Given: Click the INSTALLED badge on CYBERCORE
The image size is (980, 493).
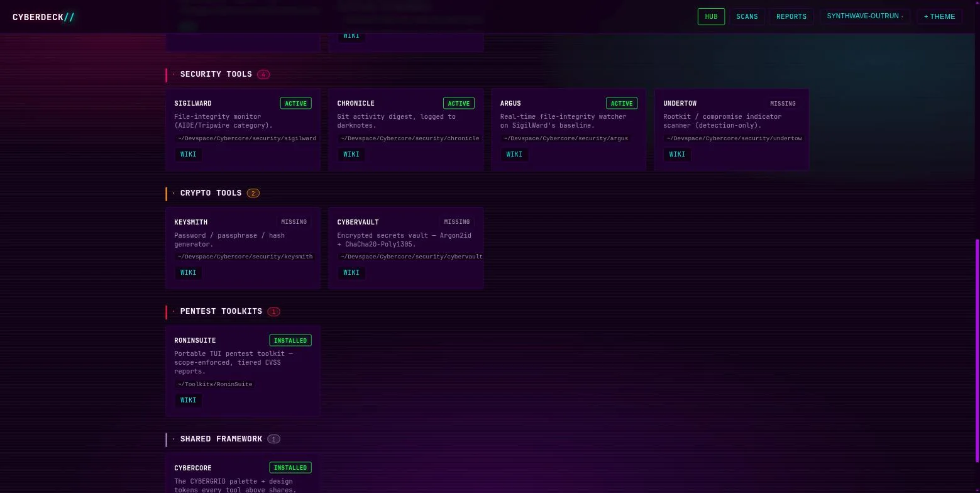Looking at the screenshot, I should click(x=290, y=468).
